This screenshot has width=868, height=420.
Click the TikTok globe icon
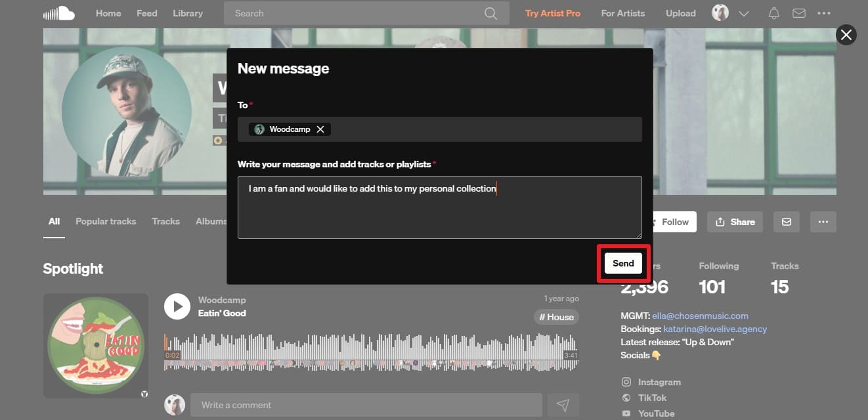tap(626, 398)
